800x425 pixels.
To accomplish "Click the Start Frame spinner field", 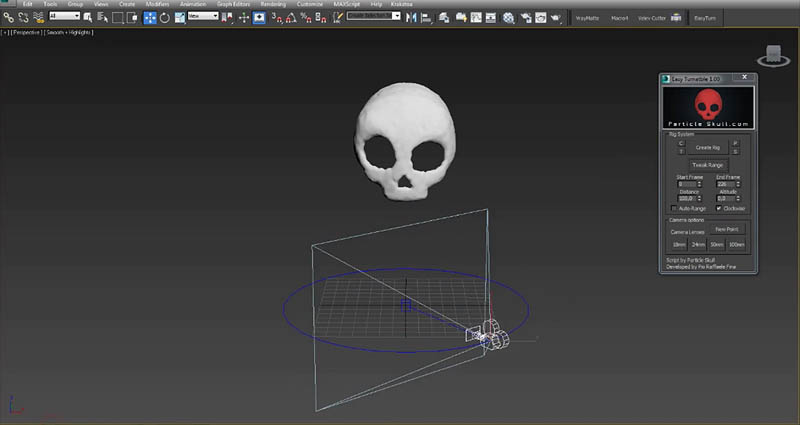I will [688, 184].
